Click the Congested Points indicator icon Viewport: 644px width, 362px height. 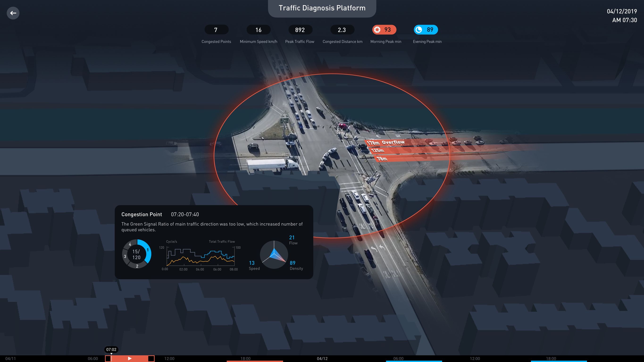[x=216, y=30]
